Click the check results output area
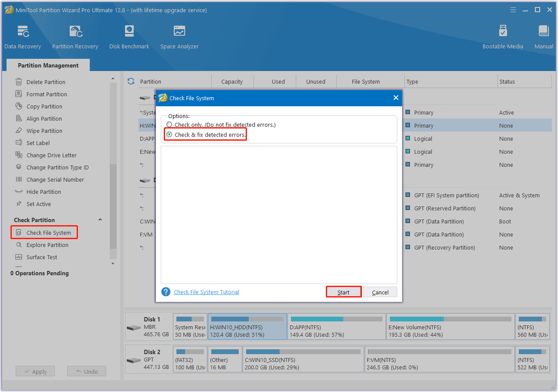 coord(279,215)
